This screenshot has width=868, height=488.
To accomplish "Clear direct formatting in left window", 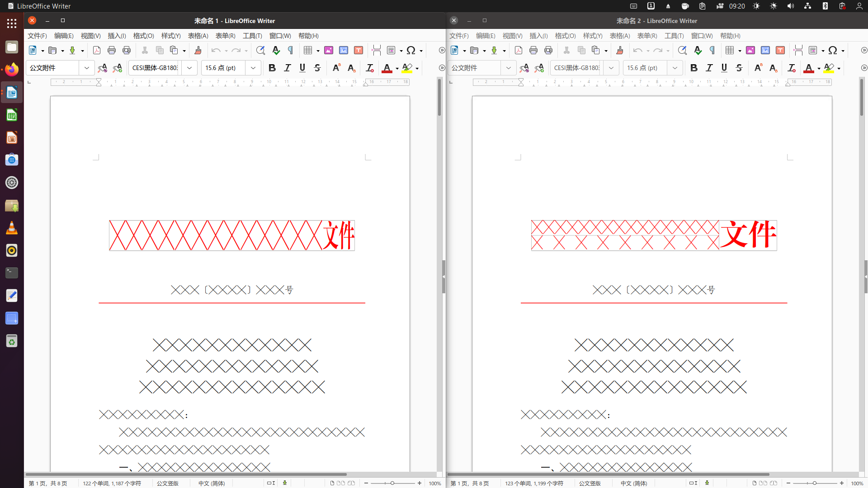I will (x=370, y=68).
